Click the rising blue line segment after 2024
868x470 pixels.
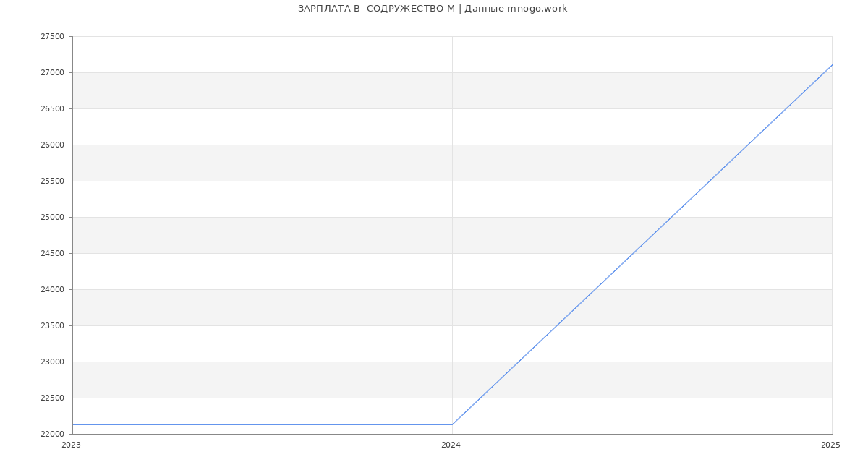[642, 244]
